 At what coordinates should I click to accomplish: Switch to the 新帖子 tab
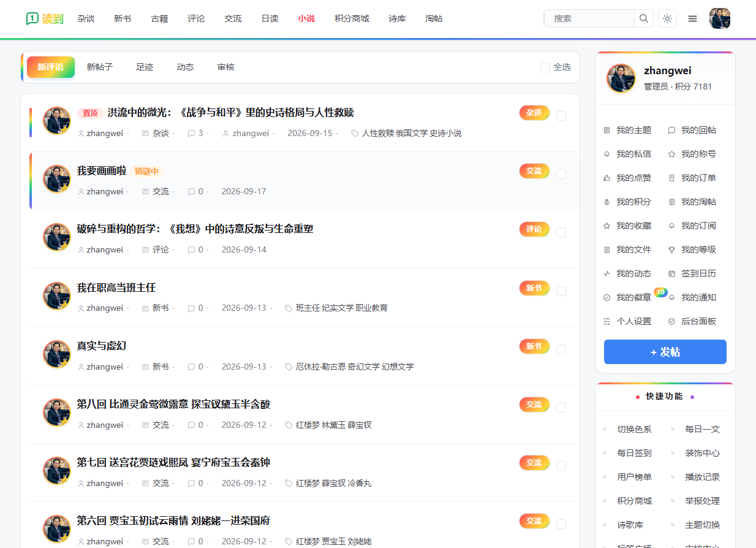pos(99,67)
